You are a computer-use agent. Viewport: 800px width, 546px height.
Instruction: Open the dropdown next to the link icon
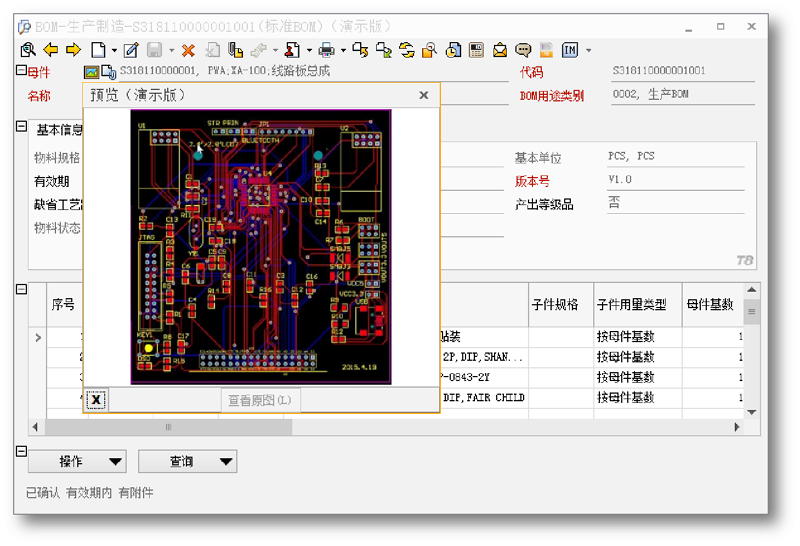[276, 50]
